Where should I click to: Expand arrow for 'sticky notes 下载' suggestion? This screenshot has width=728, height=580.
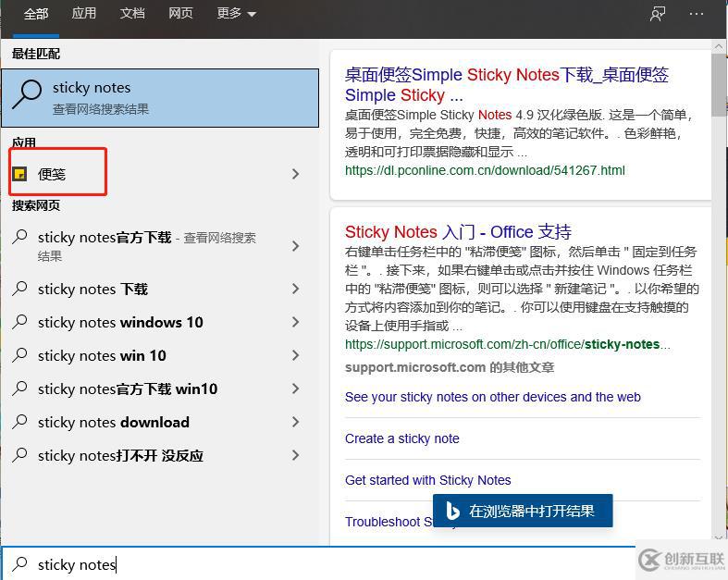pos(295,289)
